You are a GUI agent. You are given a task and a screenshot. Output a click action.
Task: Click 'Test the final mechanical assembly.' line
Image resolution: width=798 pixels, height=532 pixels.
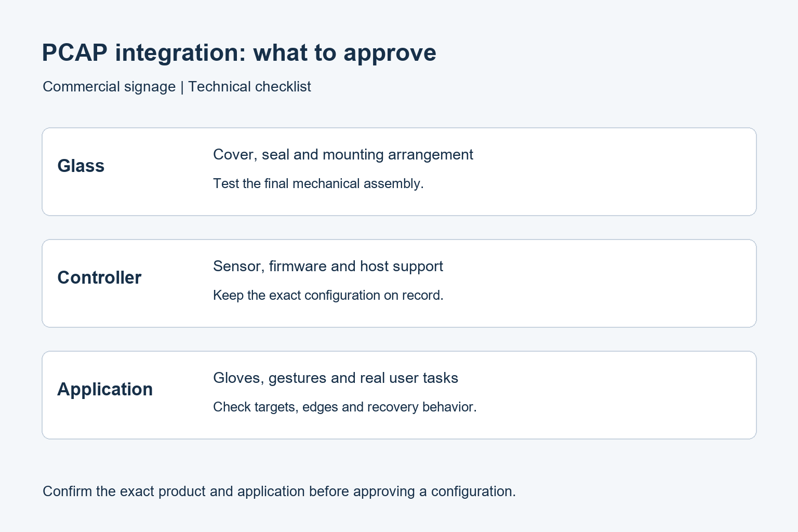pyautogui.click(x=318, y=183)
